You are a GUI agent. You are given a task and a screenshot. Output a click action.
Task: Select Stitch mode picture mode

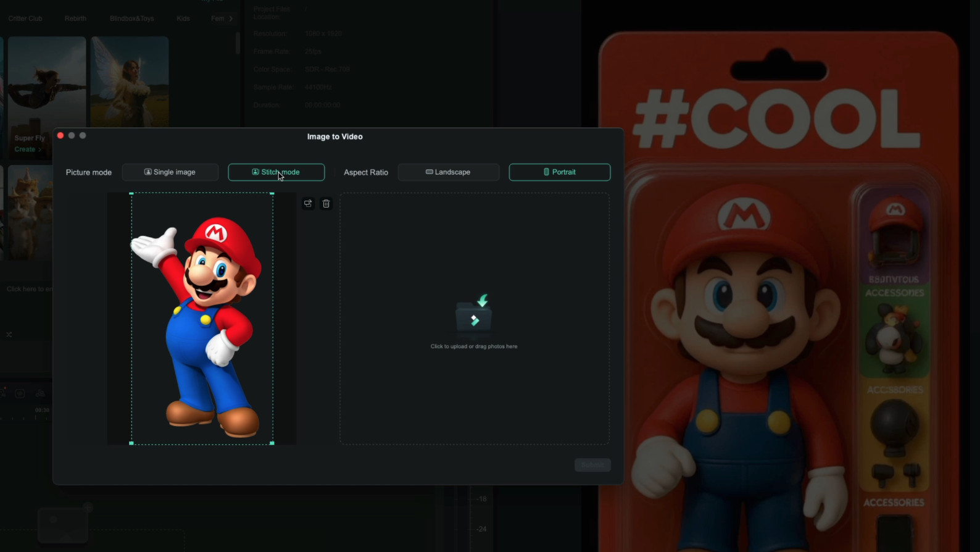276,172
